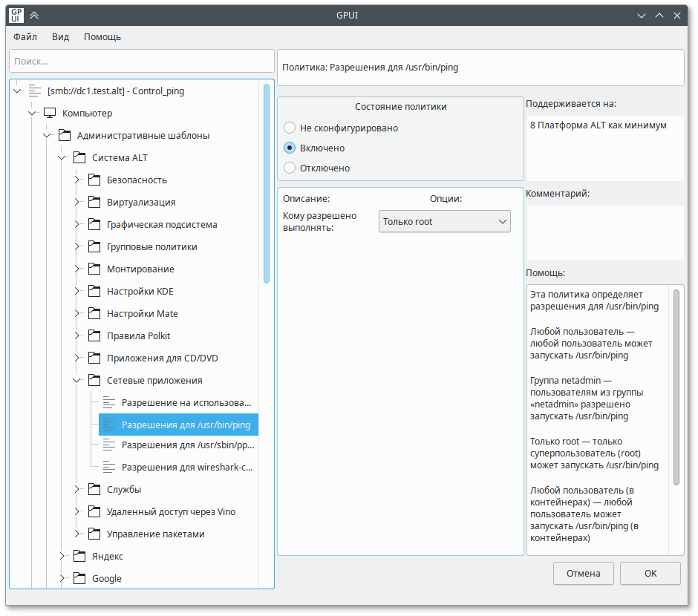Click the folder icon next to Яндекс
Viewport: 698px width, 616px height.
tap(79, 557)
